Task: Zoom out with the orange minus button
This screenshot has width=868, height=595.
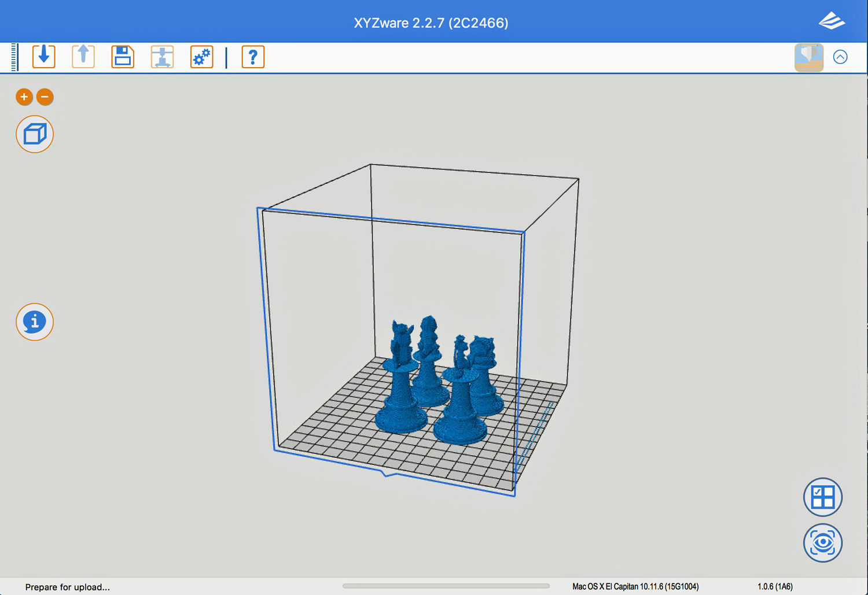Action: tap(45, 97)
